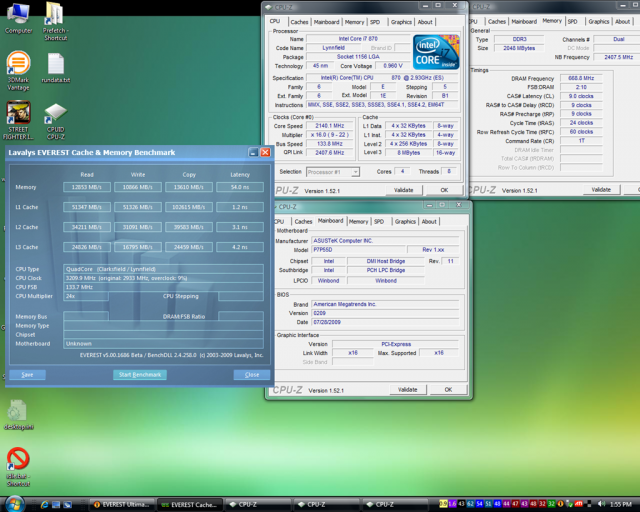Launch Internet Explorer from Quick Launch

click(44, 505)
